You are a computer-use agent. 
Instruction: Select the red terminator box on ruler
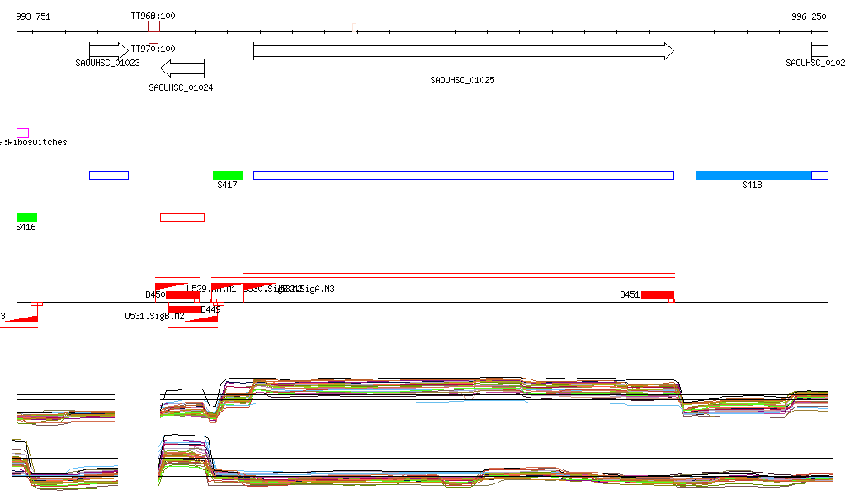153,31
